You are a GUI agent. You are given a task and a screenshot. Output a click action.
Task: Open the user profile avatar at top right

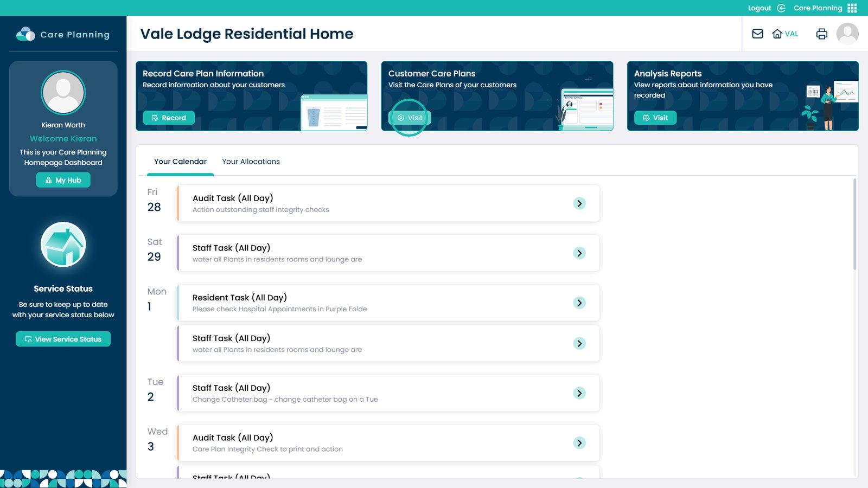(847, 34)
